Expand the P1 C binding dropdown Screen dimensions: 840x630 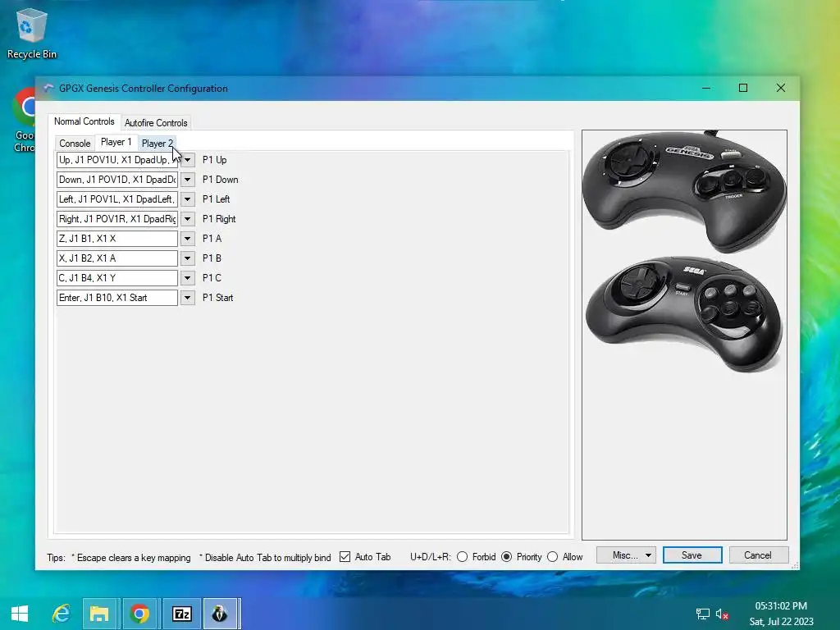coord(188,277)
